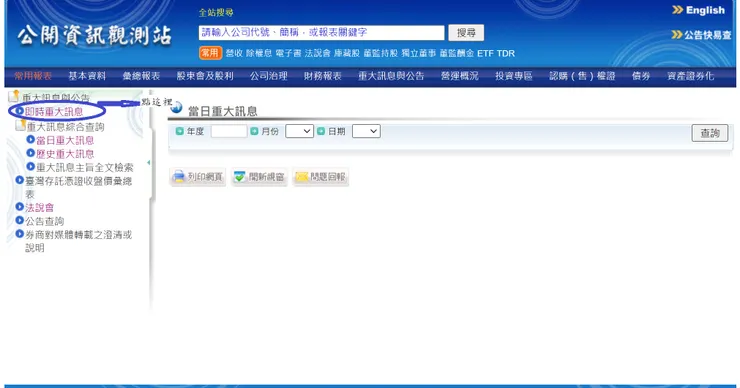Viewport: 740px width, 388px height.
Task: Click the orange 常用 tag
Action: 210,53
